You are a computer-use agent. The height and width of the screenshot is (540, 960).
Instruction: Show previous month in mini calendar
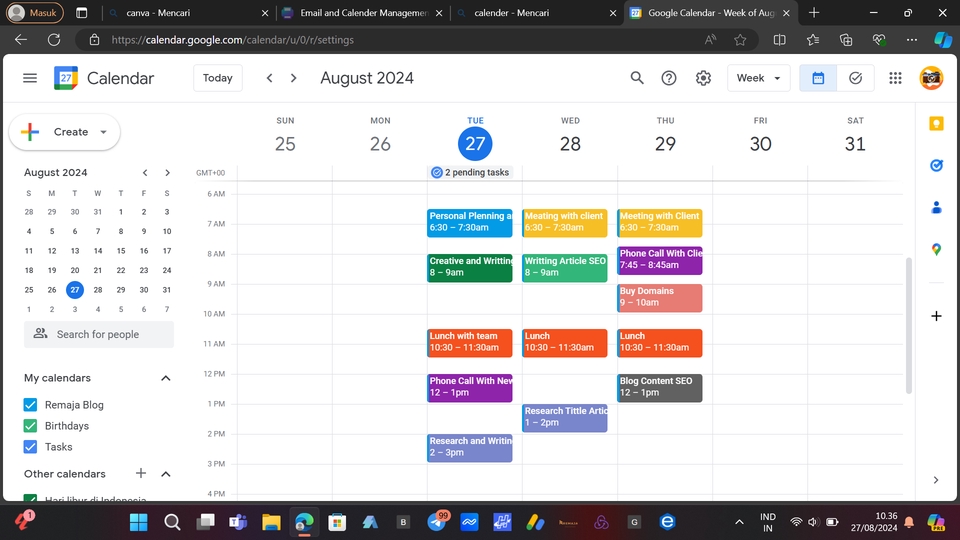point(145,173)
